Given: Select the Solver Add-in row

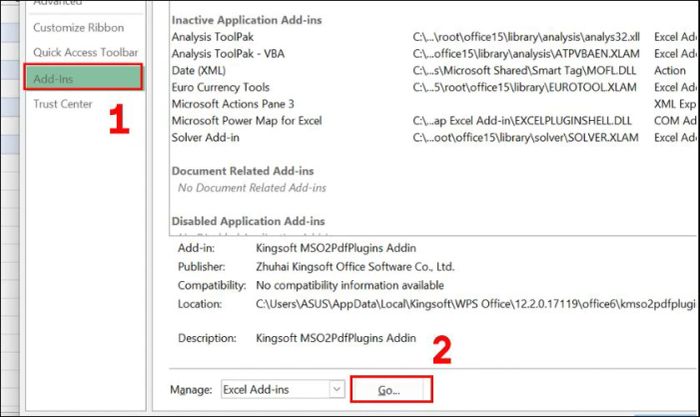Looking at the screenshot, I should (207, 137).
